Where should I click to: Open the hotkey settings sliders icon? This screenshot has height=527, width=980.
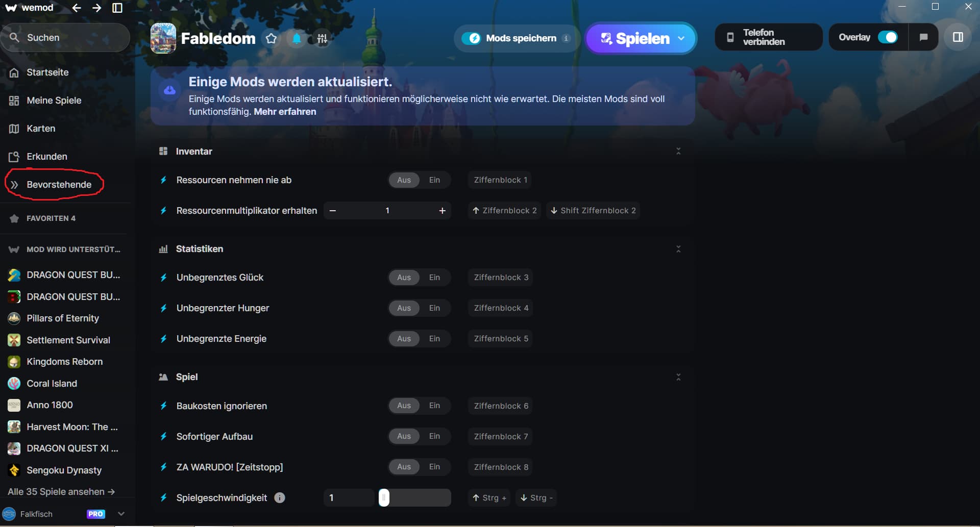coord(322,38)
